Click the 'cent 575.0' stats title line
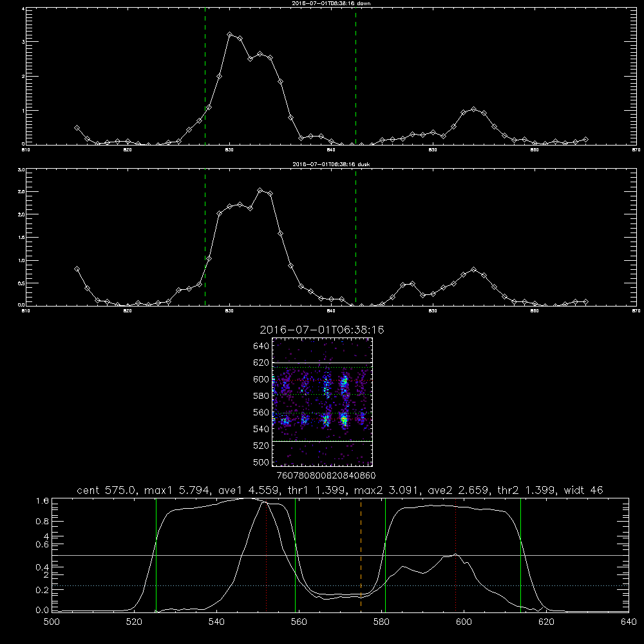Image resolution: width=644 pixels, height=644 pixels. [x=339, y=490]
